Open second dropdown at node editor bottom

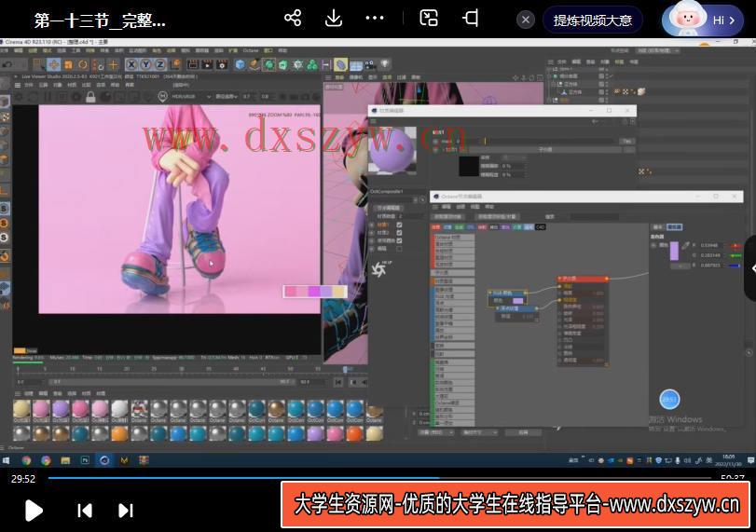pos(480,432)
